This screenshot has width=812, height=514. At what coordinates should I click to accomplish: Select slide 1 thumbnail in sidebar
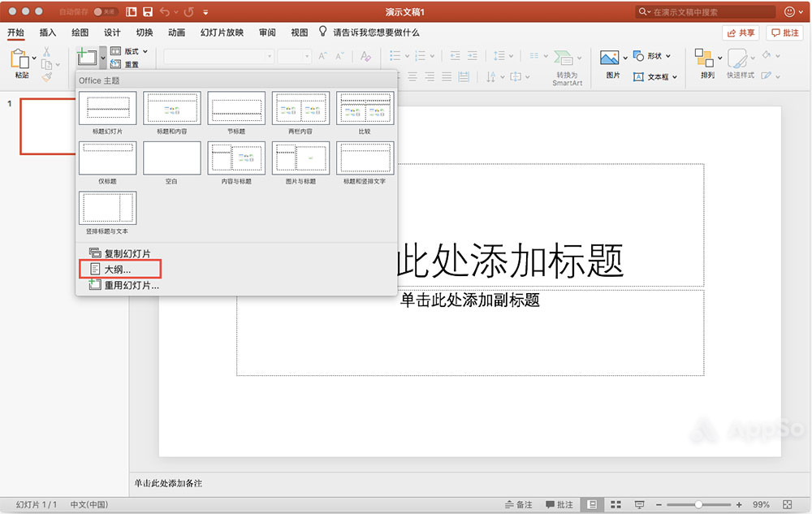pos(48,127)
